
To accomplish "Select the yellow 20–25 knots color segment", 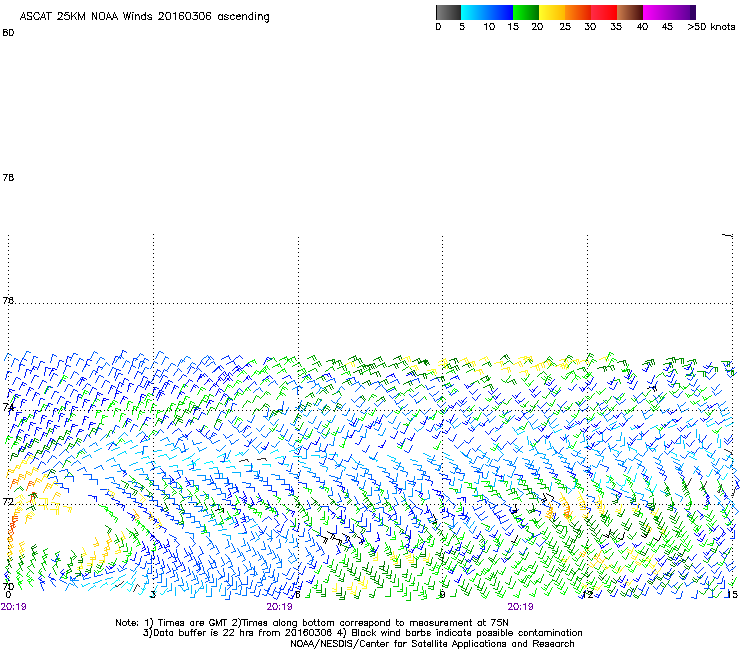I will 552,12.
